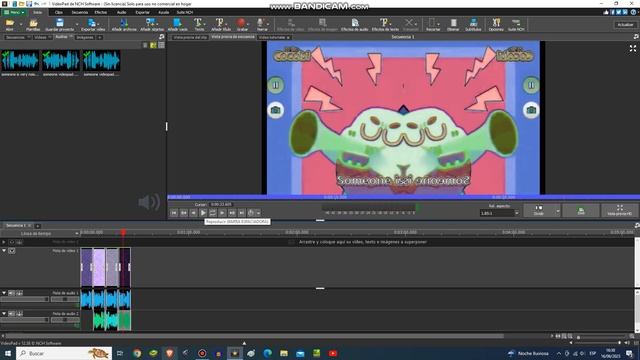Click the speaker volume icon

[149, 202]
